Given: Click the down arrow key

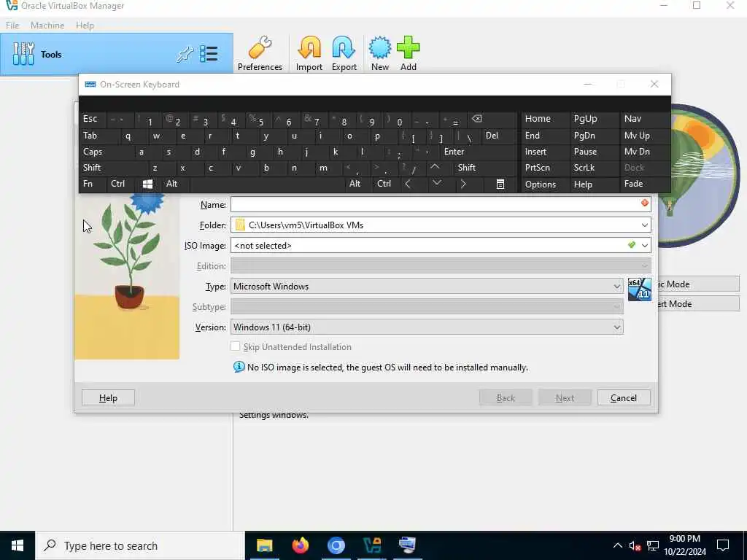Looking at the screenshot, I should click(x=436, y=184).
